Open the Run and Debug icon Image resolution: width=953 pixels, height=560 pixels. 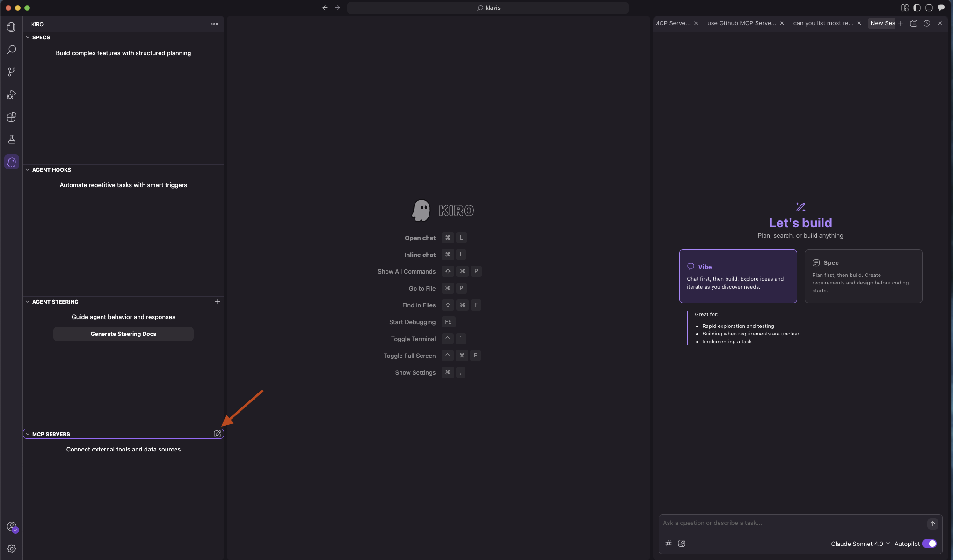click(x=12, y=95)
